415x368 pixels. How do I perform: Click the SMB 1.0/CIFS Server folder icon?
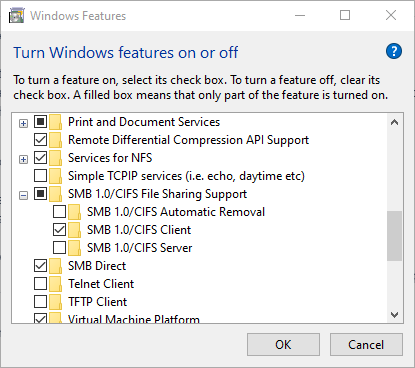[x=75, y=248]
